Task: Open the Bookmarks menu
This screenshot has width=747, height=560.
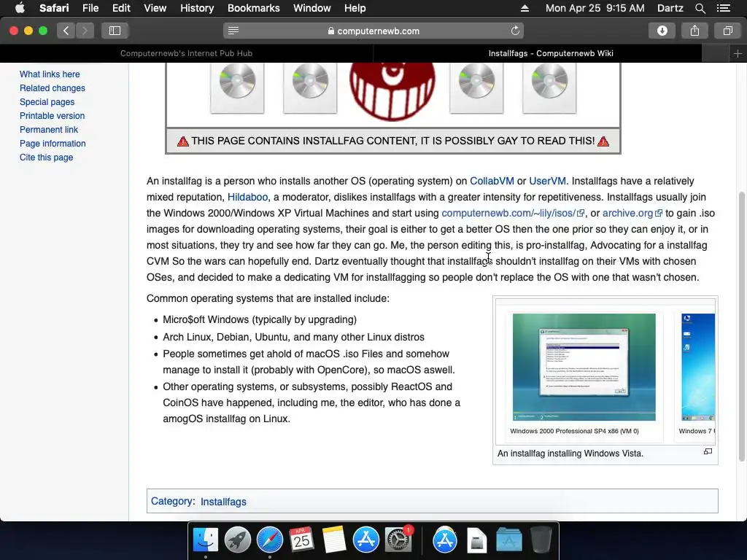Action: click(x=253, y=8)
